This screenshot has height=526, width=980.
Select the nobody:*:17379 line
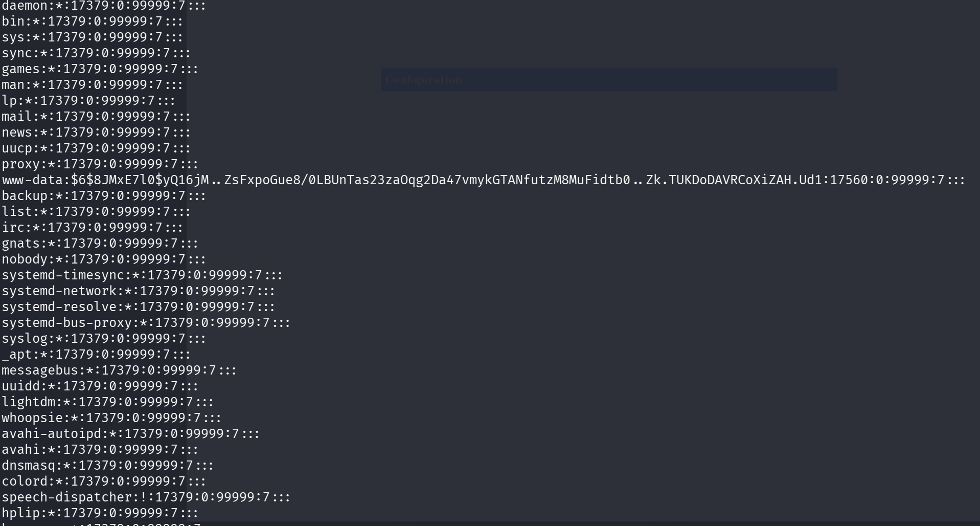104,259
